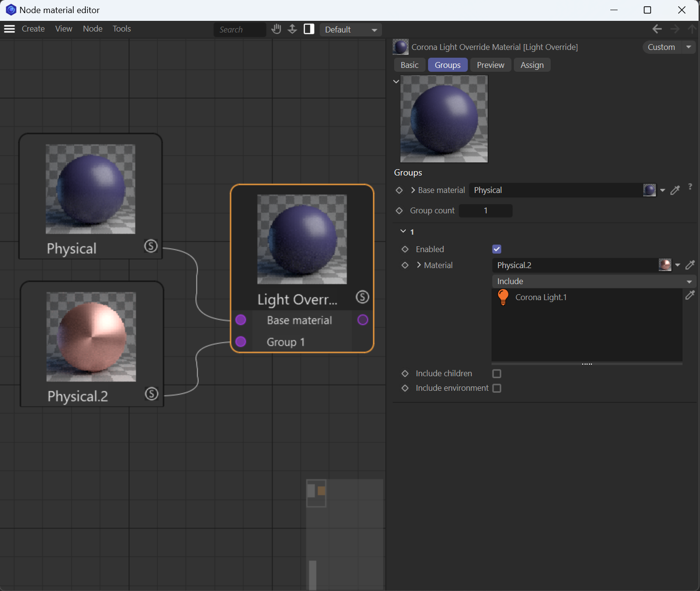Viewport: 700px width, 591px height.
Task: Open the Include mode dropdown
Action: (594, 281)
